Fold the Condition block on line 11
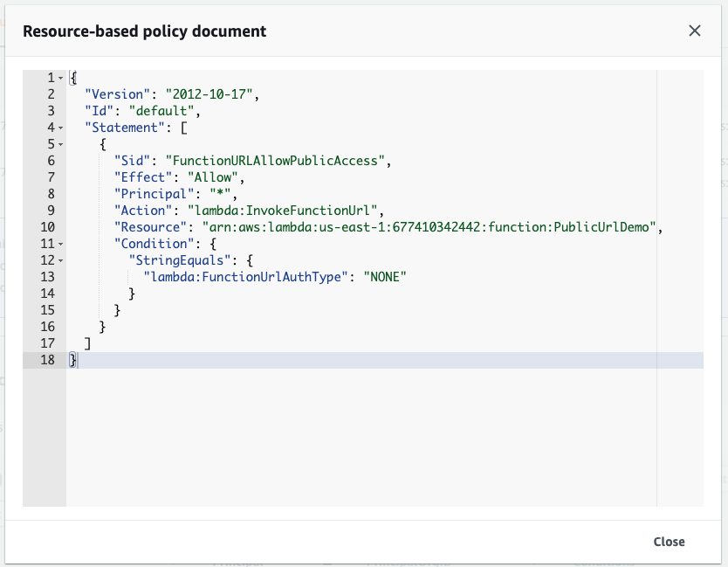Image resolution: width=728 pixels, height=567 pixels. coord(60,244)
